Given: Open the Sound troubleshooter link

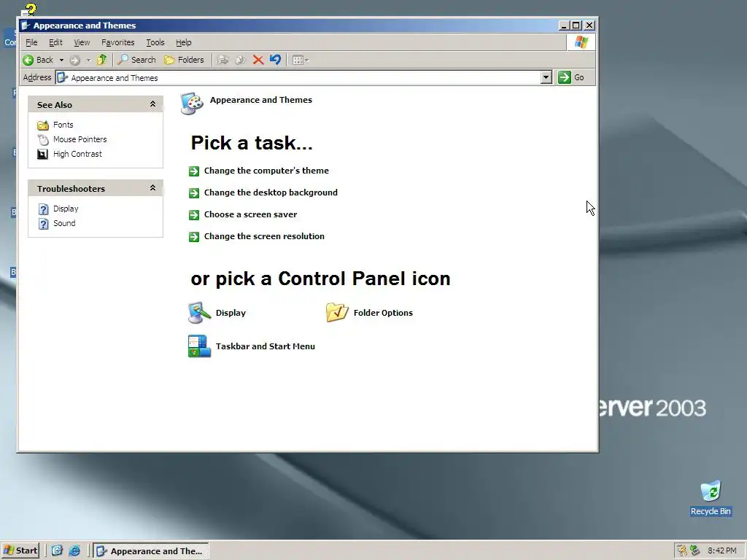Looking at the screenshot, I should tap(64, 223).
